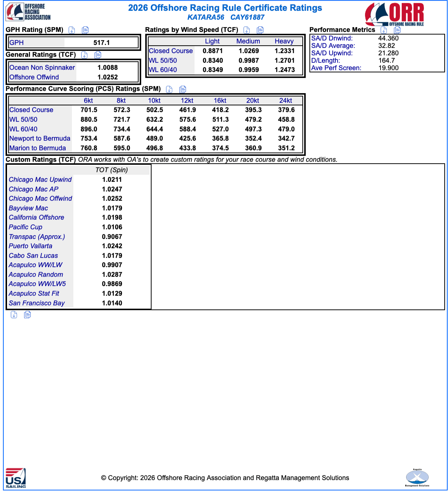Viewport: 448px width, 493px height.
Task: Copy the General Ratings (TCF) table
Action: tap(98, 55)
